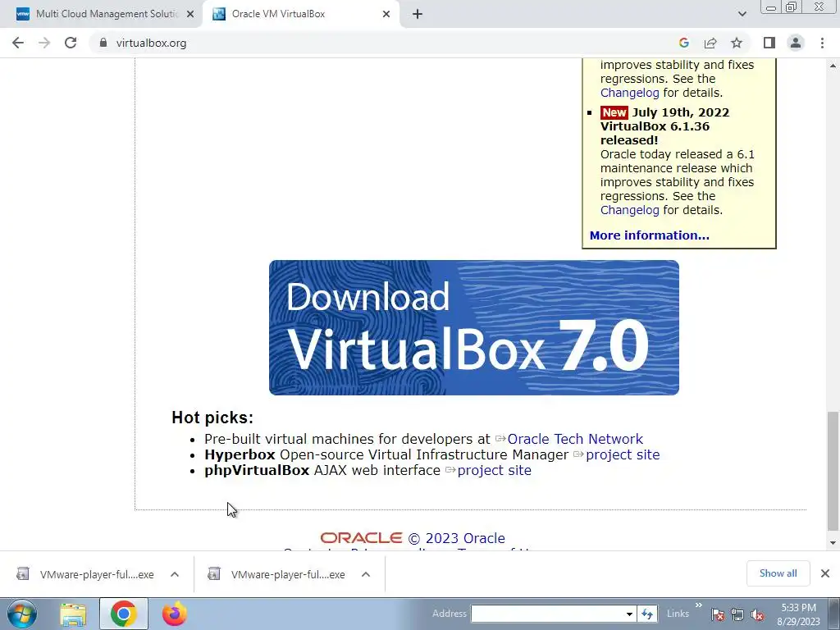Screen dimensions: 840x630
Task: Close the Oracle VM VirtualBox tab
Action: (386, 15)
